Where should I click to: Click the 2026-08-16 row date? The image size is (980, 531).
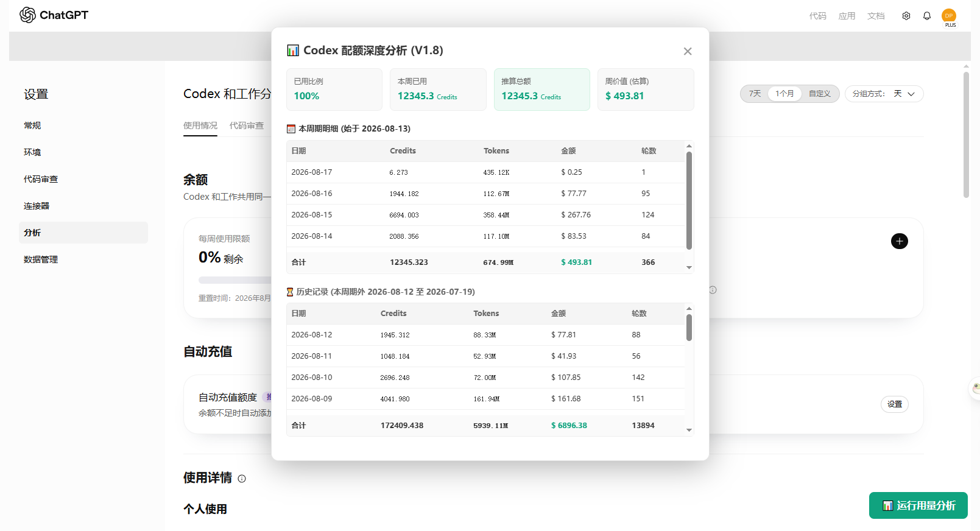pos(312,194)
